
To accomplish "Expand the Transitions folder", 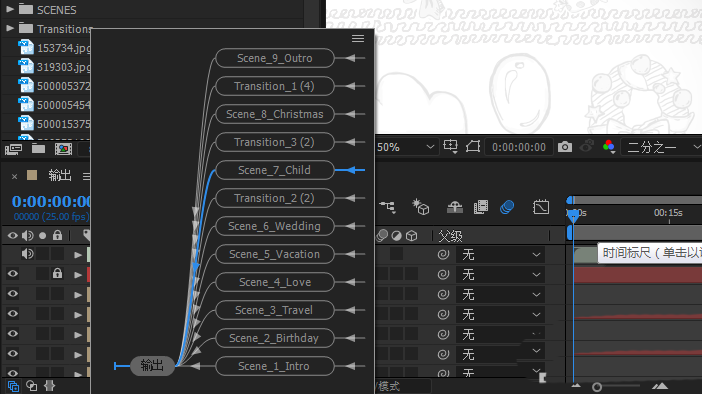I will (10, 29).
